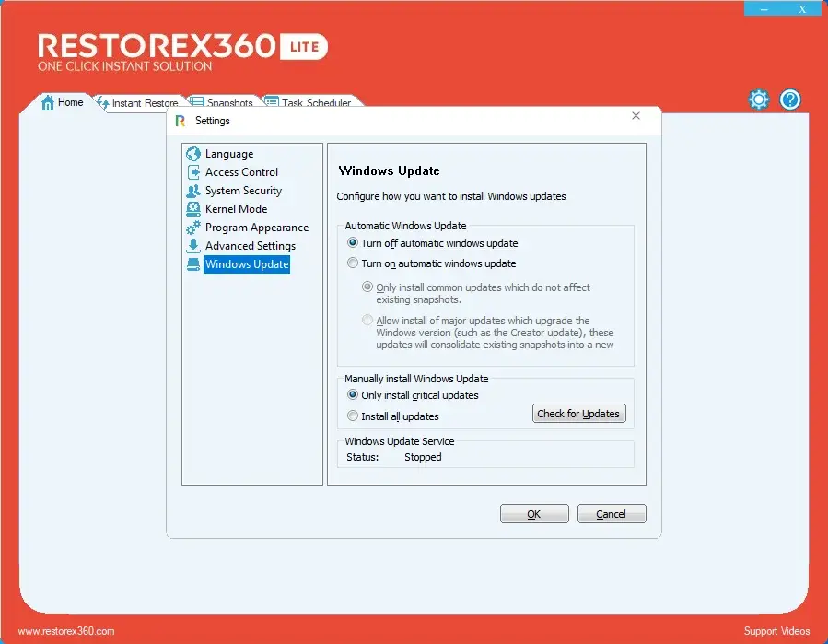The width and height of the screenshot is (828, 644).
Task: Open the Support Videos link
Action: tap(776, 631)
